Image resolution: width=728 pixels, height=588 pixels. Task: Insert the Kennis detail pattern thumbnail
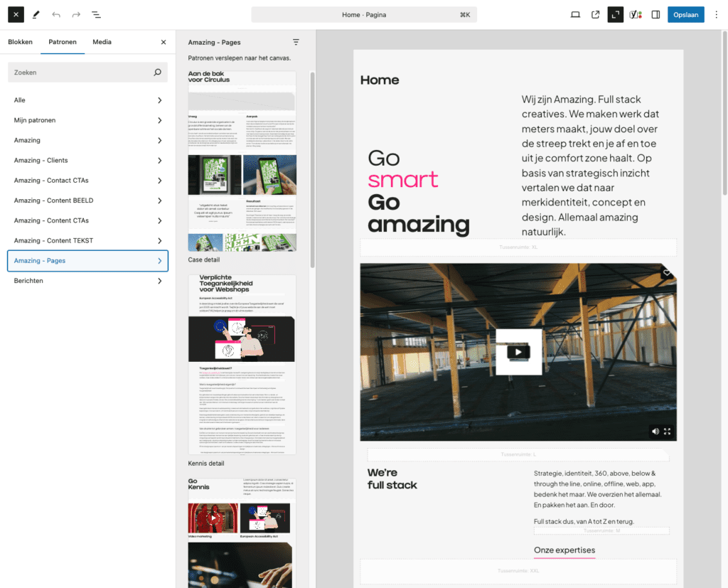(242, 365)
